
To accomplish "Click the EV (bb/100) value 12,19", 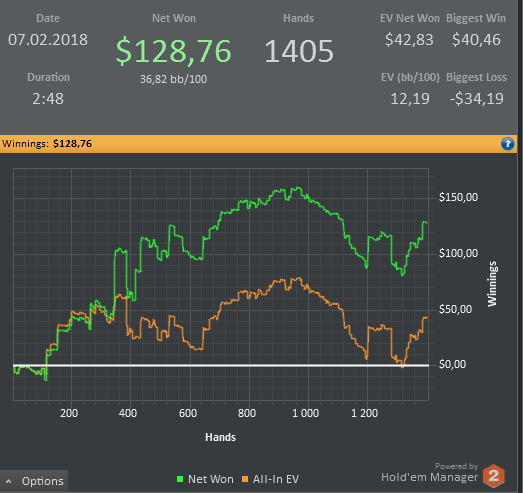I will 410,99.
